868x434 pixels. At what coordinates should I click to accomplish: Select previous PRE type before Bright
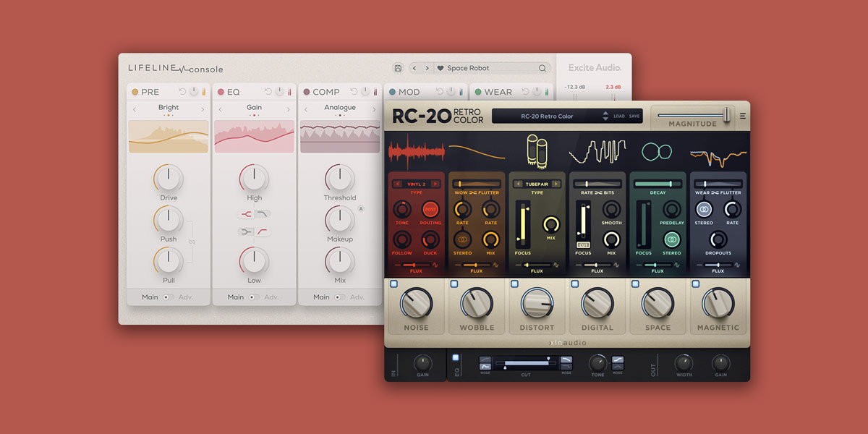(134, 109)
